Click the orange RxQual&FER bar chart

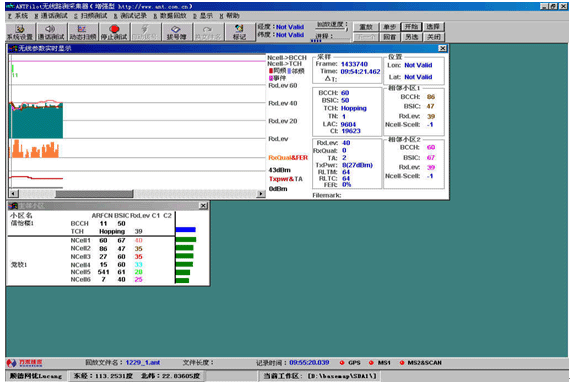[x=35, y=149]
